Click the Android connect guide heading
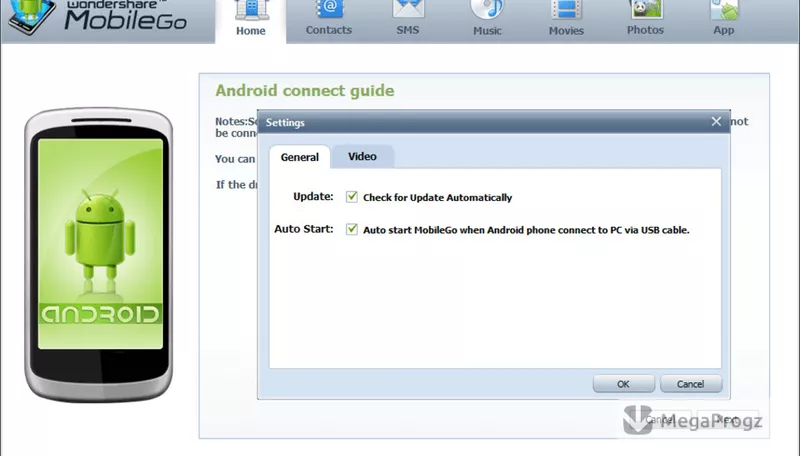800x456 pixels. coord(305,91)
